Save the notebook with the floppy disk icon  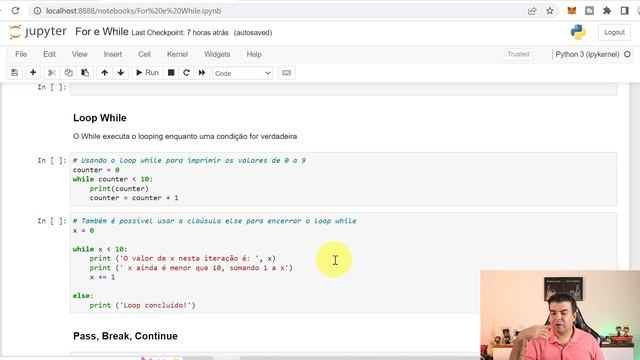pos(14,73)
